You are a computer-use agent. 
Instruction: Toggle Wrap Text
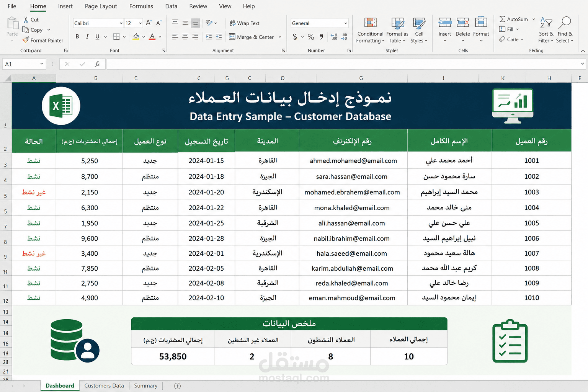(x=245, y=23)
